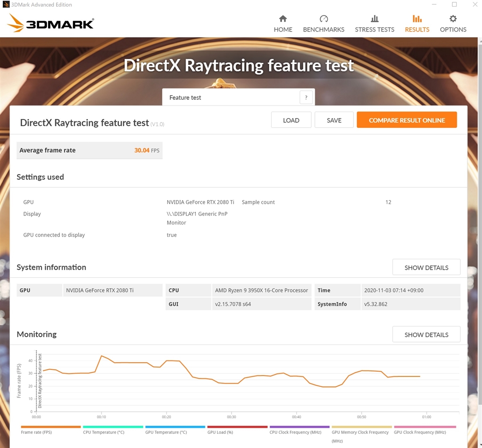Image resolution: width=482 pixels, height=448 pixels.
Task: Open the BENCHMARKS tab
Action: tap(323, 24)
